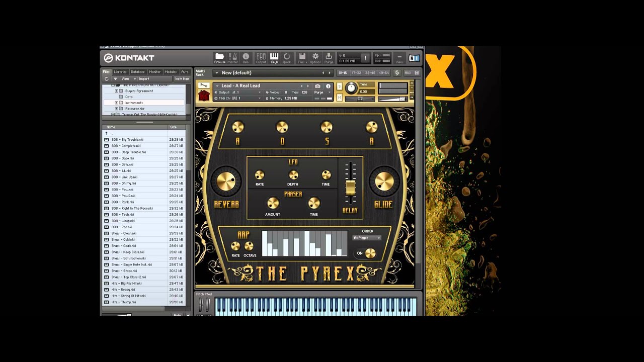Click the panic exclamation-mark button
Screen dimensions: 644x362
(x=365, y=58)
